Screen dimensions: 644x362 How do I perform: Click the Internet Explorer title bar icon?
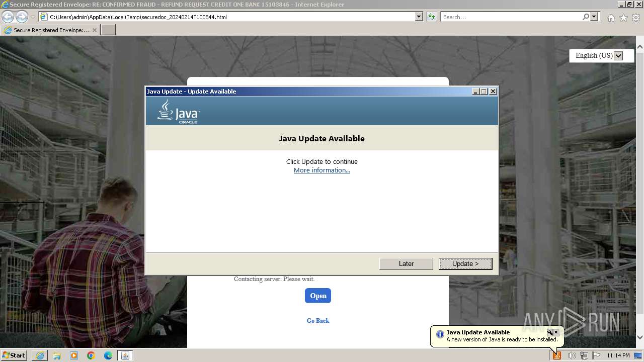point(5,5)
